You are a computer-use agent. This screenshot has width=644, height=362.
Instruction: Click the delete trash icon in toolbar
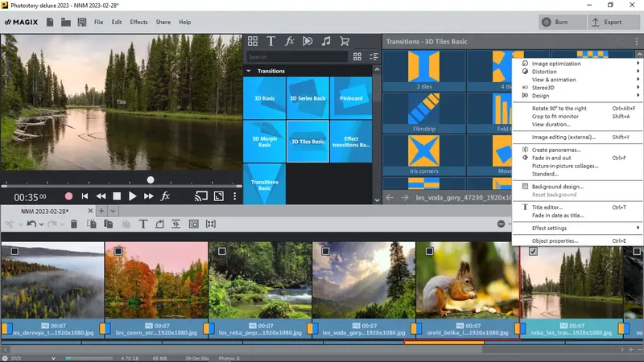click(74, 224)
